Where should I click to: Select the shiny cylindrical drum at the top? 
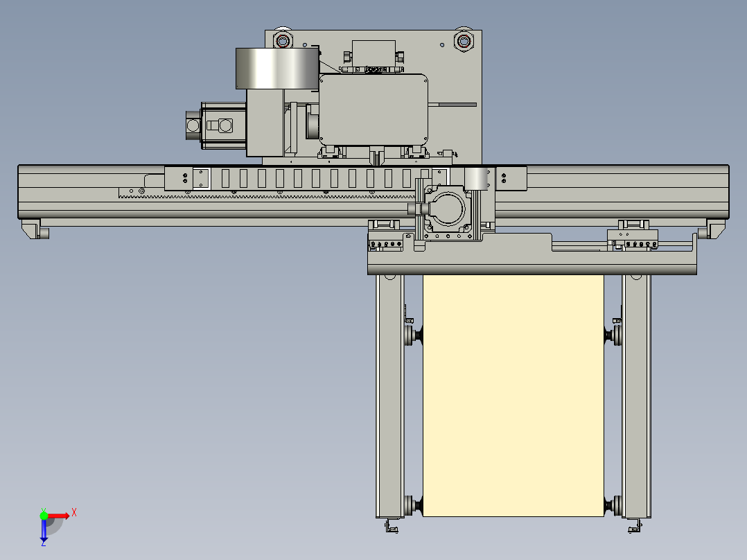(x=277, y=68)
